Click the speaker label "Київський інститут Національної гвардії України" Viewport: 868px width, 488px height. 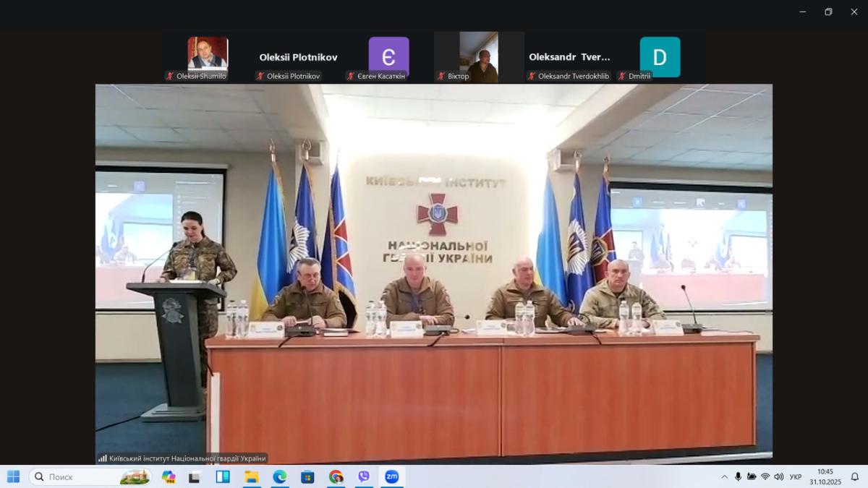(x=187, y=458)
